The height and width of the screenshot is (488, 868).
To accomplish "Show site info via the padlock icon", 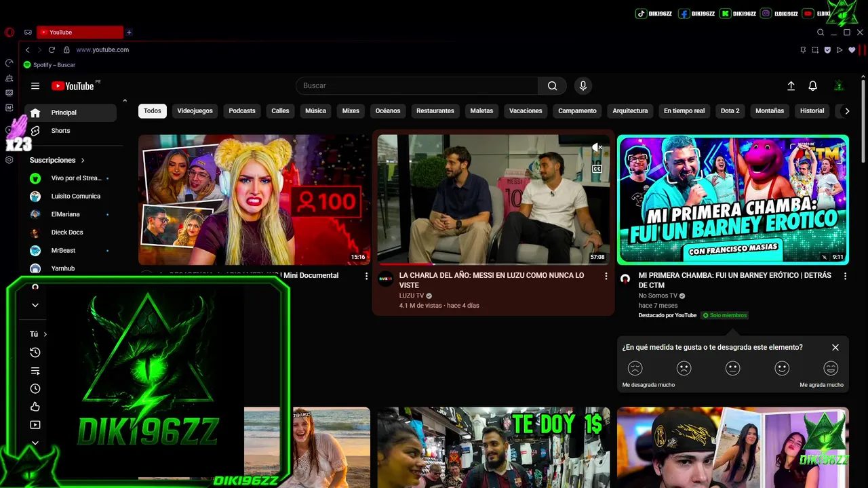I will tap(66, 49).
